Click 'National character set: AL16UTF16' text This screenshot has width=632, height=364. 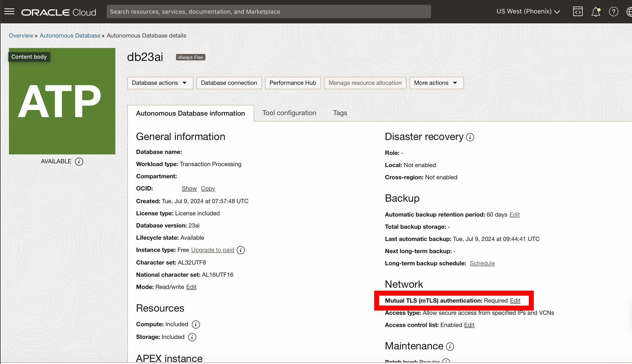(x=185, y=275)
